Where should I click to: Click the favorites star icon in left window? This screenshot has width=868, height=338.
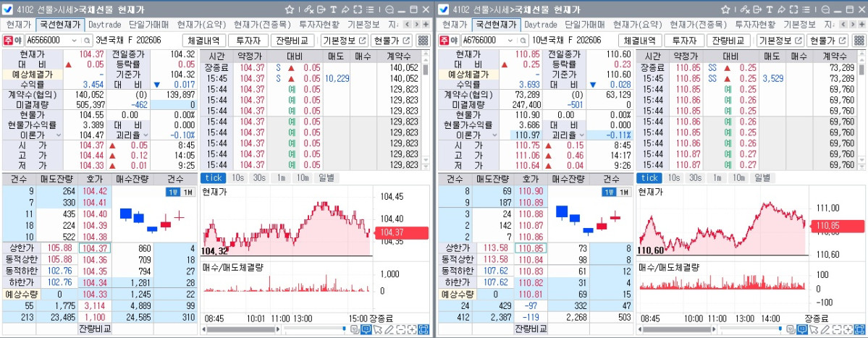pyautogui.click(x=290, y=10)
